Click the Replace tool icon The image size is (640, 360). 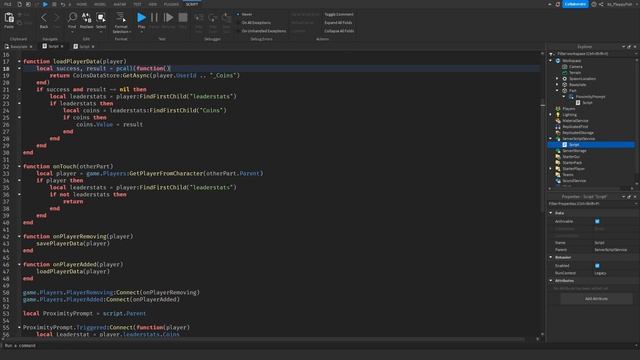tap(87, 17)
